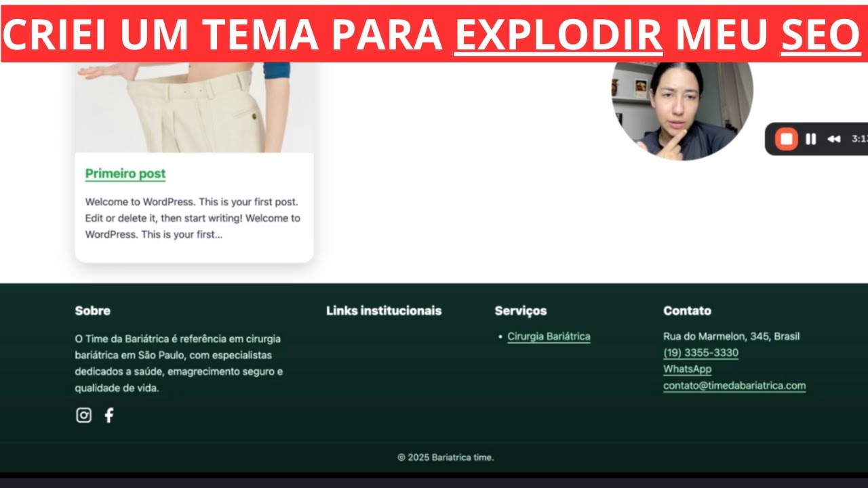
Task: Open the Primeiro post link
Action: [125, 174]
